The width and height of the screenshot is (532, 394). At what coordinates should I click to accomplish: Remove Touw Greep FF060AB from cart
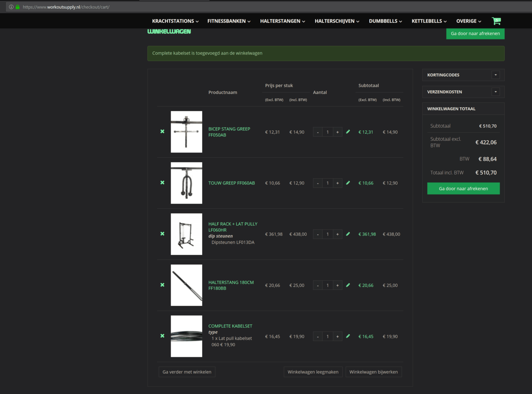pyautogui.click(x=162, y=183)
